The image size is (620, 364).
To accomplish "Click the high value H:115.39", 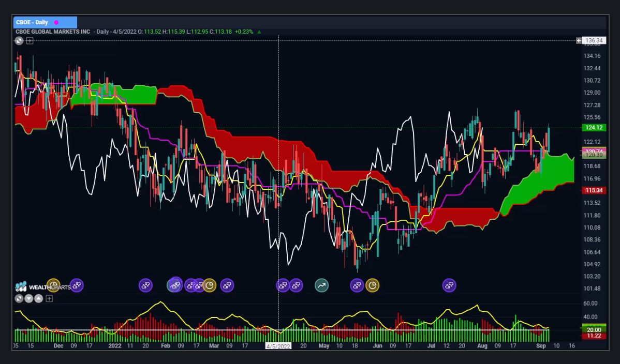I will pos(173,32).
